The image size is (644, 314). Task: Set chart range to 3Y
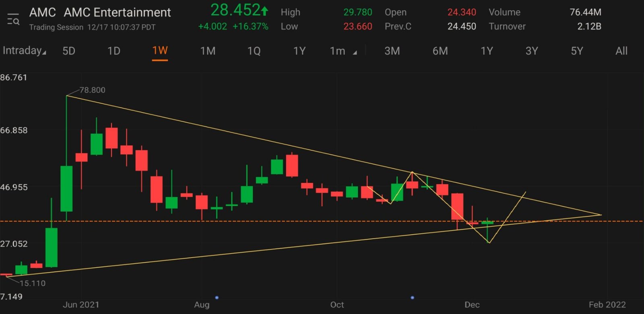pos(532,51)
